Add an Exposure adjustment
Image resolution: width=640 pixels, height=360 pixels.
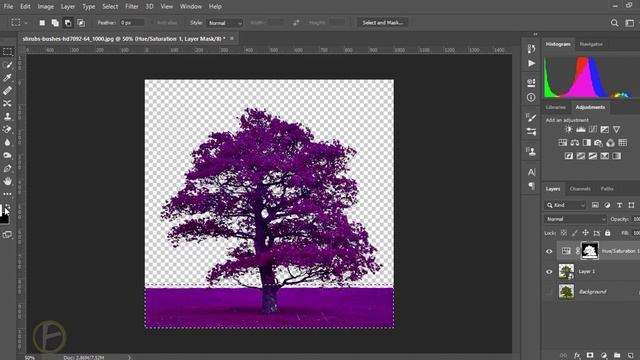click(604, 130)
